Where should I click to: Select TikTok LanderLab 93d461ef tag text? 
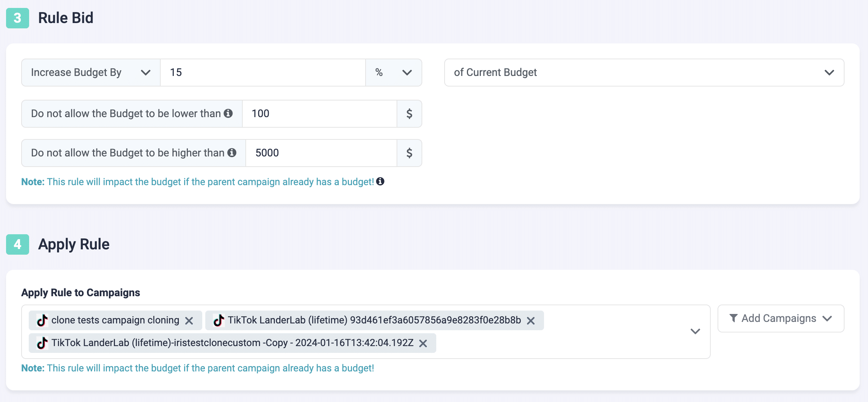tap(374, 320)
